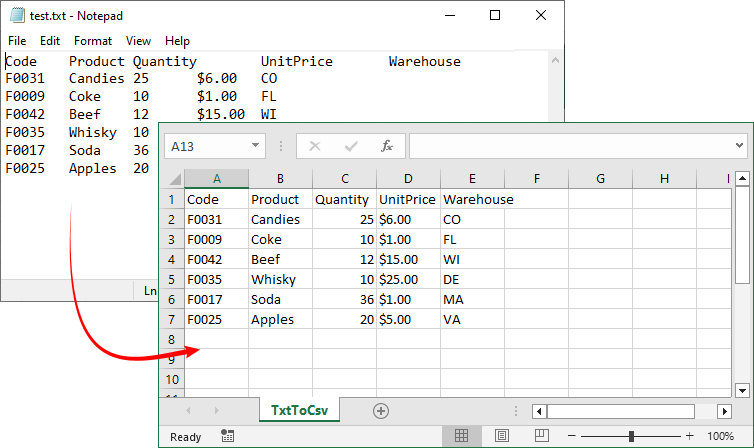Select row 1 header in Excel
The image size is (754, 448).
coord(172,199)
